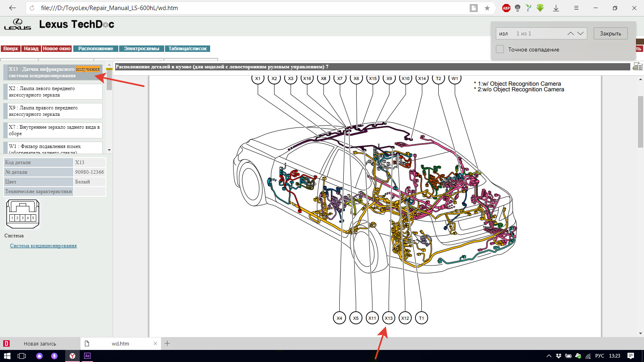644x362 pixels.
Task: Open the browser hamburger menu
Action: click(576, 8)
